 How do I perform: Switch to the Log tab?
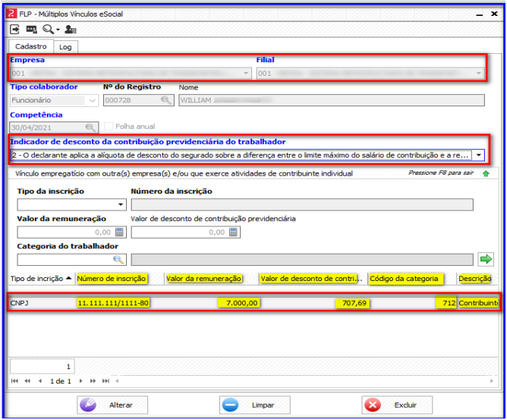(x=65, y=47)
